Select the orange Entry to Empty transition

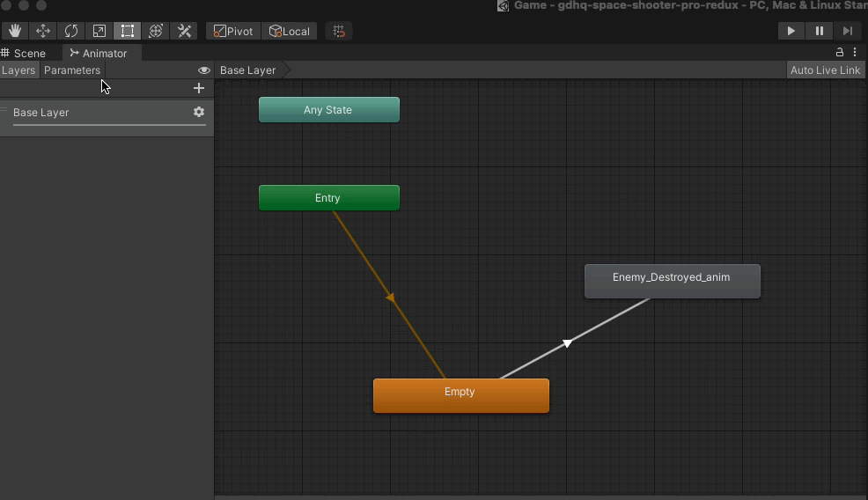click(390, 298)
